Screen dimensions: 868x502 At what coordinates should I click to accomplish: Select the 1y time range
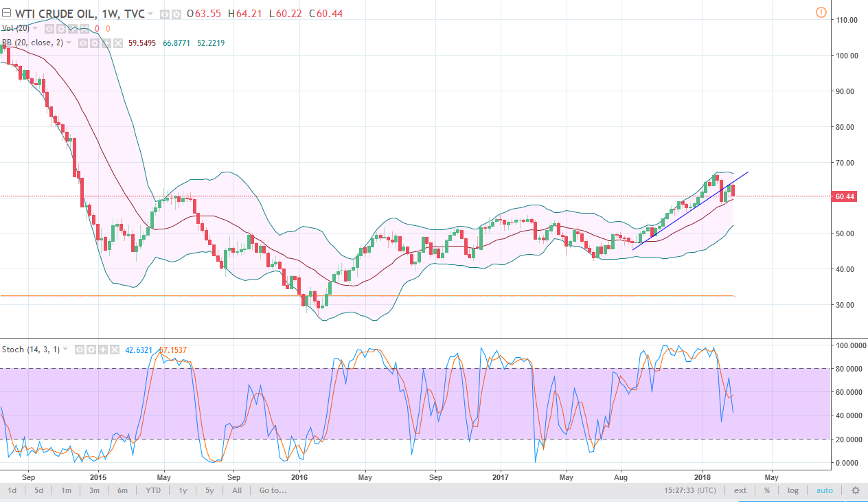point(183,490)
